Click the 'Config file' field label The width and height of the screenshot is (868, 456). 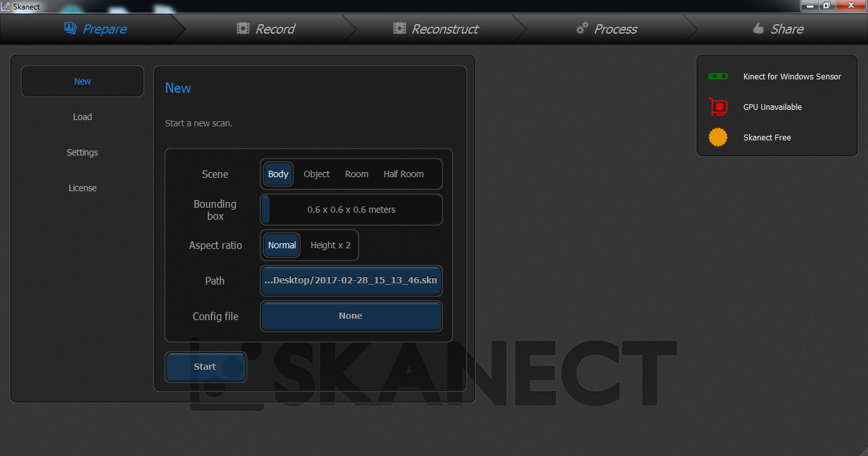[215, 316]
